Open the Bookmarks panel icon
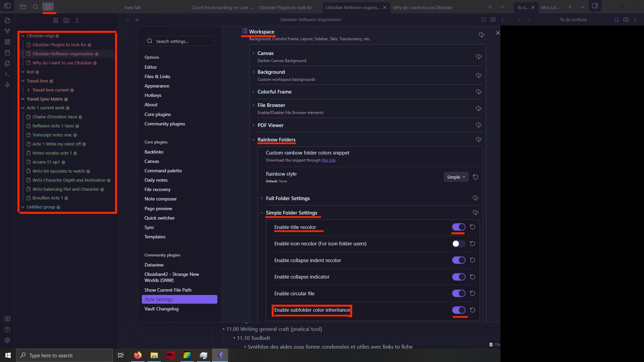This screenshot has width=644, height=362. [x=48, y=7]
